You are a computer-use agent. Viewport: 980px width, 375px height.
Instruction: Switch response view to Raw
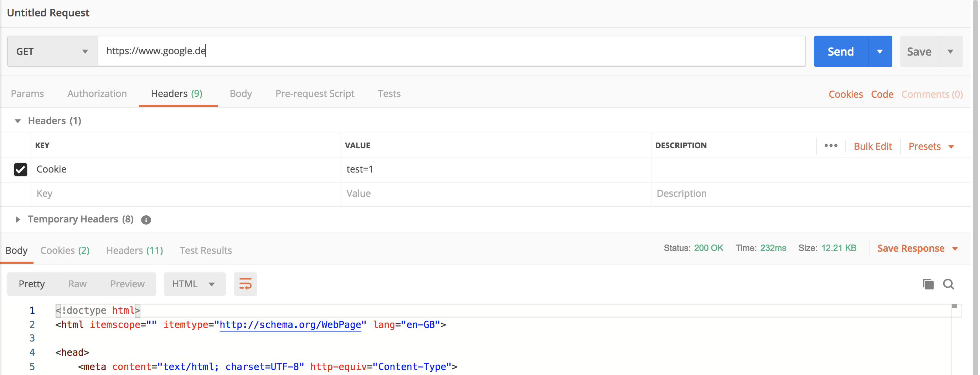click(78, 284)
